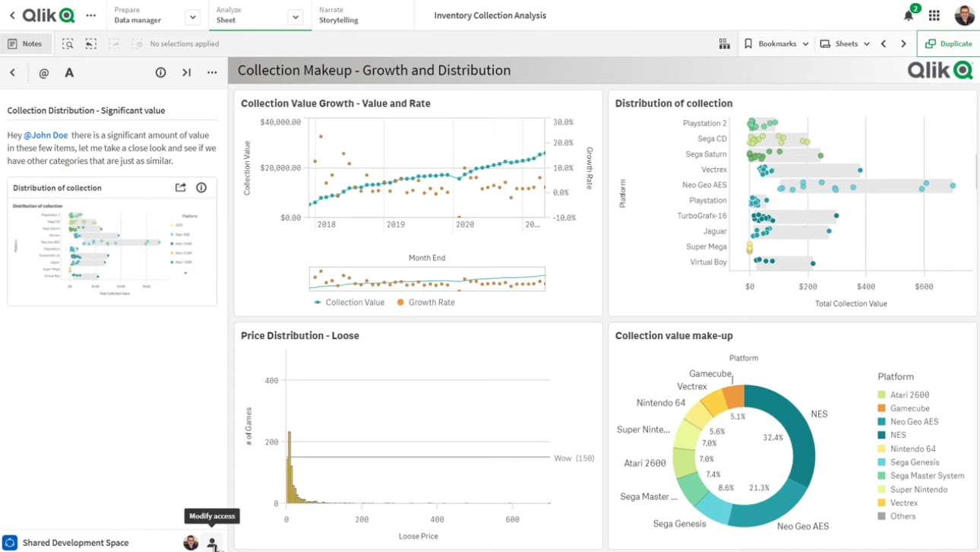Click the Playstation 2 row label

tap(705, 123)
